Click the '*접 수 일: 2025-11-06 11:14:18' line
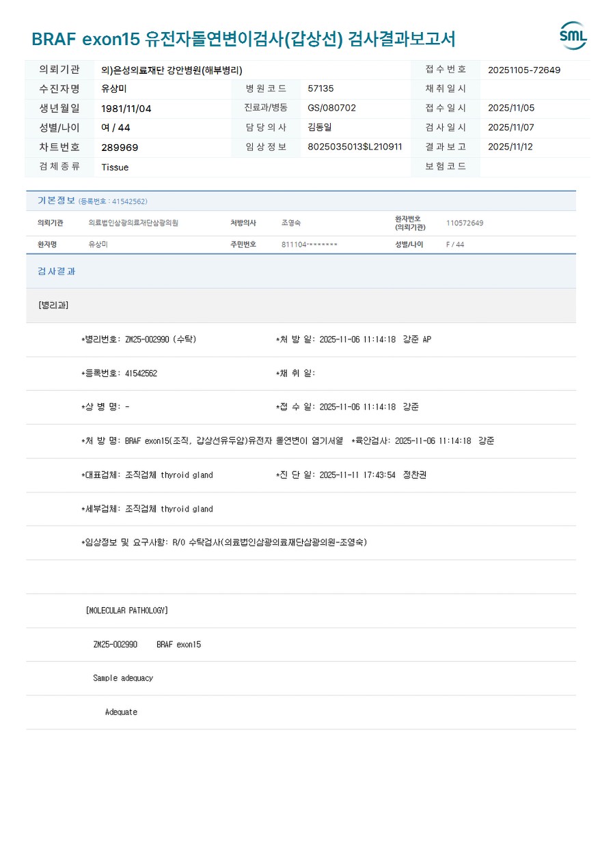 [x=347, y=407]
